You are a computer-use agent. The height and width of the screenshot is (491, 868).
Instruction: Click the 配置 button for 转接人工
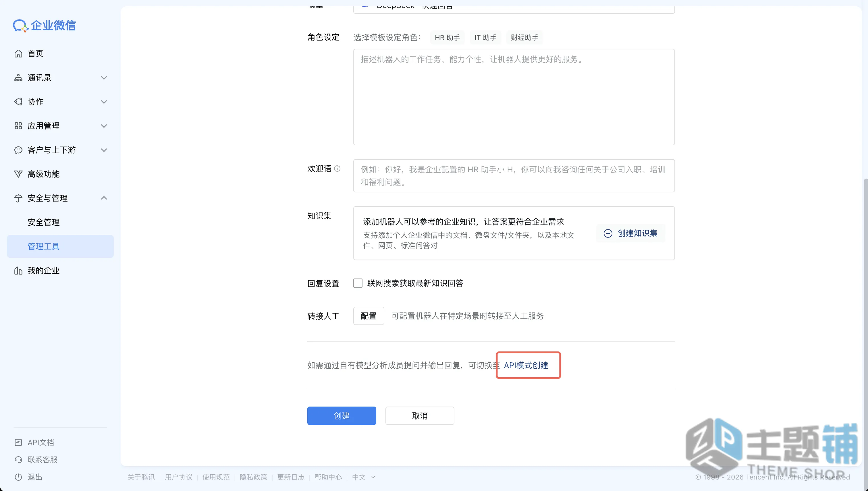[x=369, y=316]
